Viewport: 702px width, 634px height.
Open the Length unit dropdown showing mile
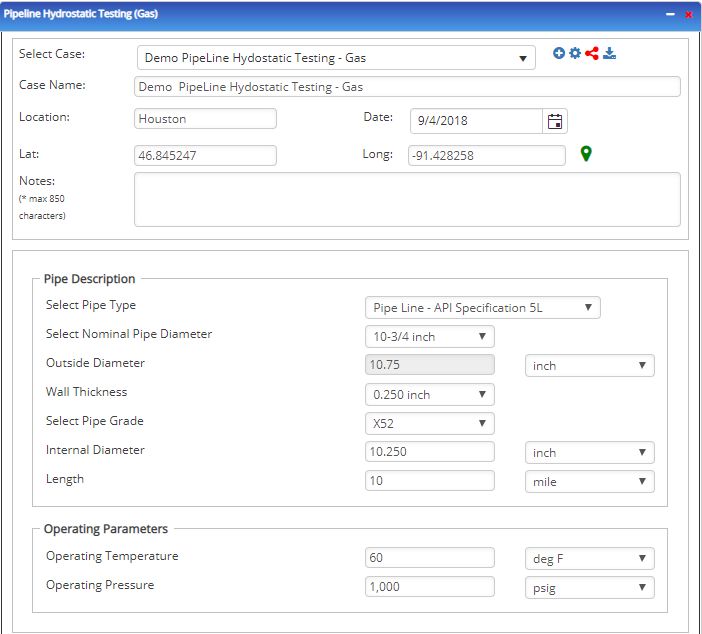tap(590, 482)
